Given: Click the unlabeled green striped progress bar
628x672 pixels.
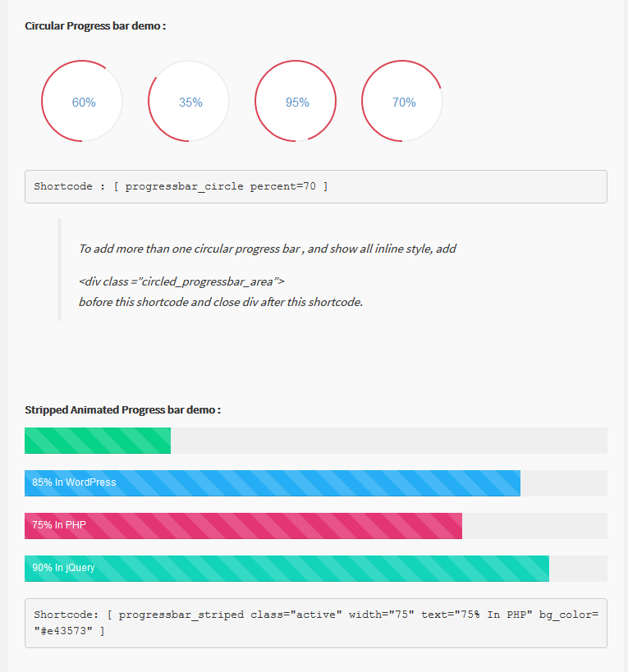Looking at the screenshot, I should (x=98, y=441).
